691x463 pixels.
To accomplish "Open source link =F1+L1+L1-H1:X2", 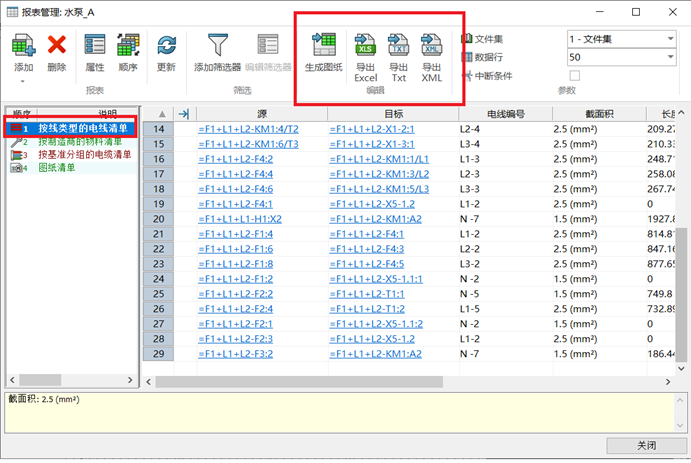I will [x=240, y=219].
